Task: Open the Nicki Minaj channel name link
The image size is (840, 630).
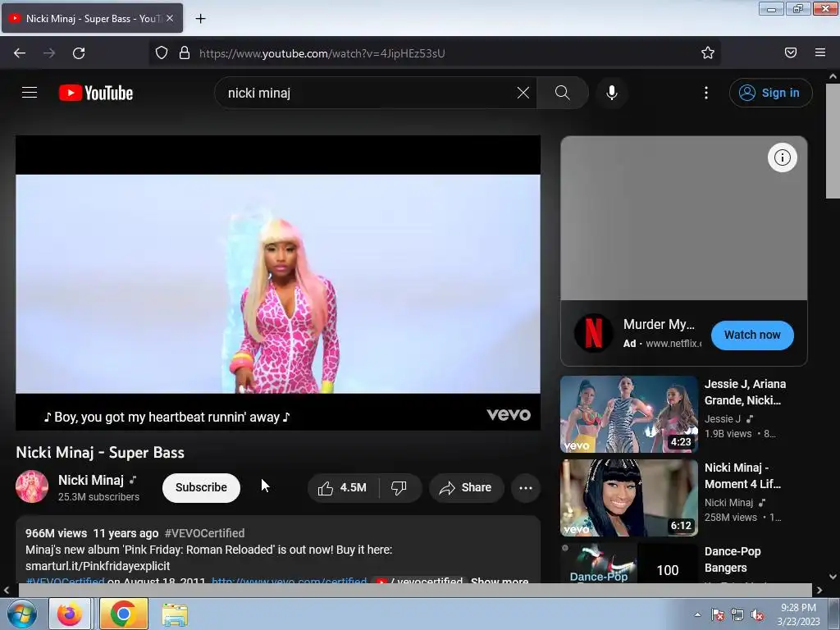Action: click(90, 480)
